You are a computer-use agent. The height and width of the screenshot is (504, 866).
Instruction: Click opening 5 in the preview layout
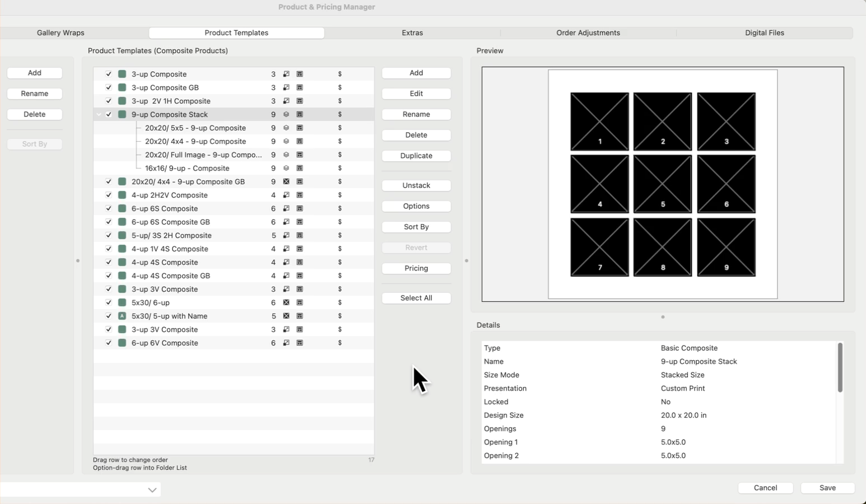(662, 184)
